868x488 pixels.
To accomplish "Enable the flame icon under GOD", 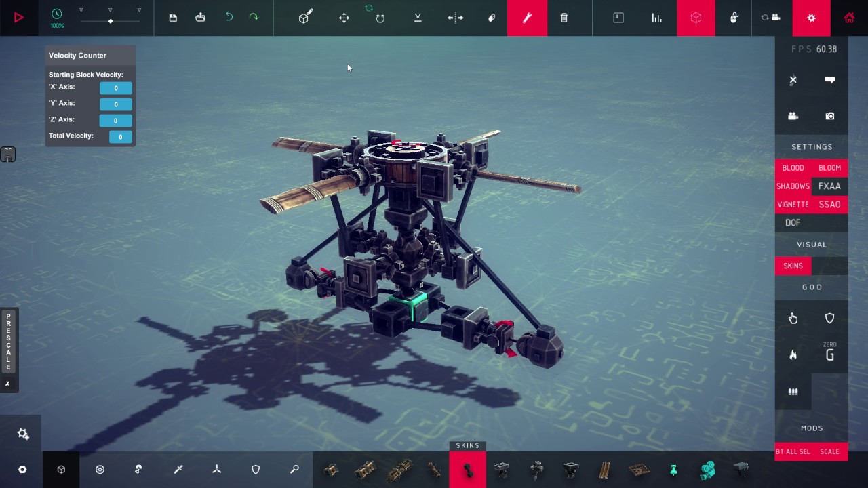I will [793, 355].
